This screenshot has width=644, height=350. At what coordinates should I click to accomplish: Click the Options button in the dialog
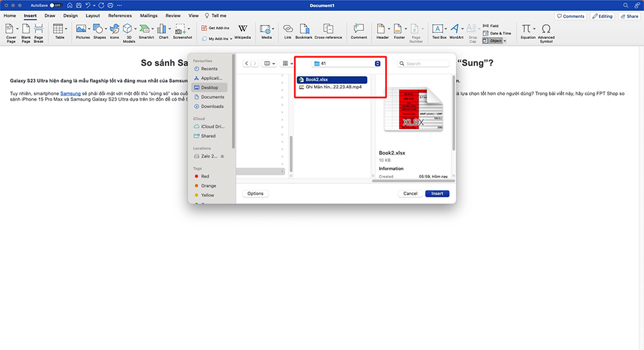click(256, 193)
